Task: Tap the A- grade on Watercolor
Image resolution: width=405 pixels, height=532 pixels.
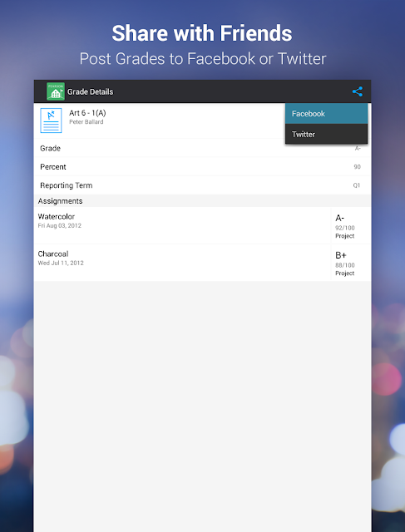Action: [340, 218]
